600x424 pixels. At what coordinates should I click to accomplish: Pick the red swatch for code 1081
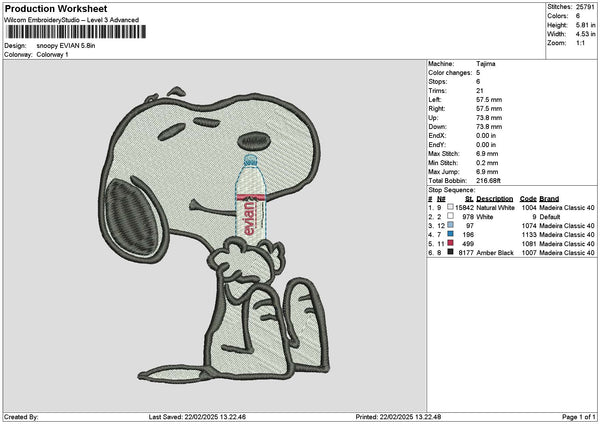(x=450, y=243)
